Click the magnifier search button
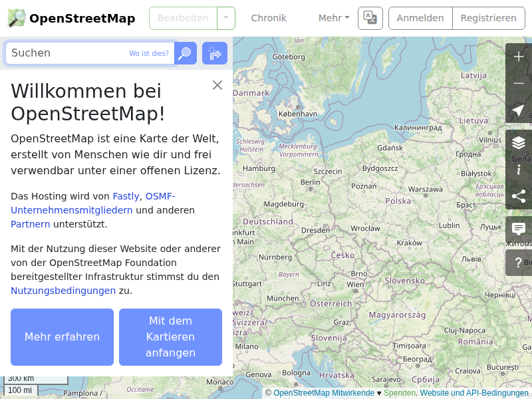 (x=185, y=53)
